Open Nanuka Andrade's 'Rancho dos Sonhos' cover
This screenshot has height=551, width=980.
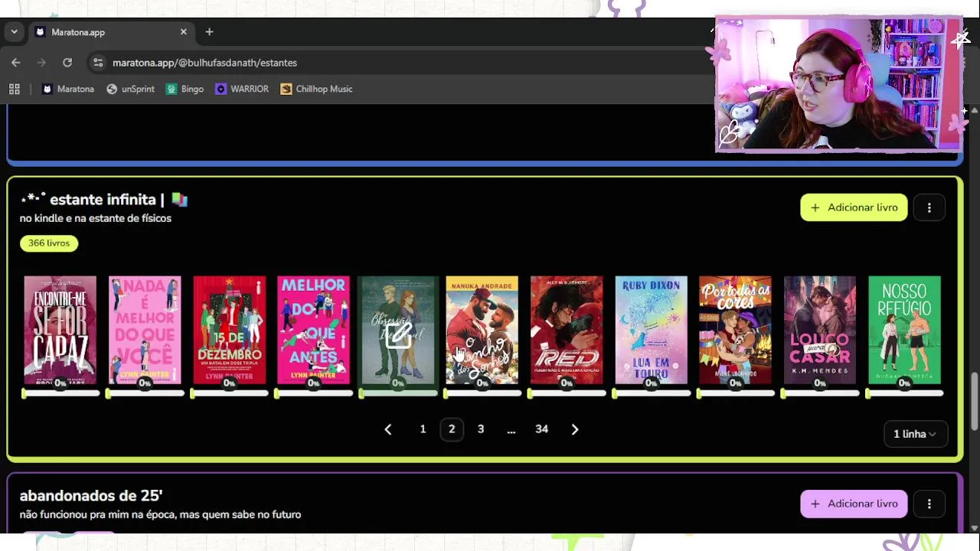tap(482, 330)
